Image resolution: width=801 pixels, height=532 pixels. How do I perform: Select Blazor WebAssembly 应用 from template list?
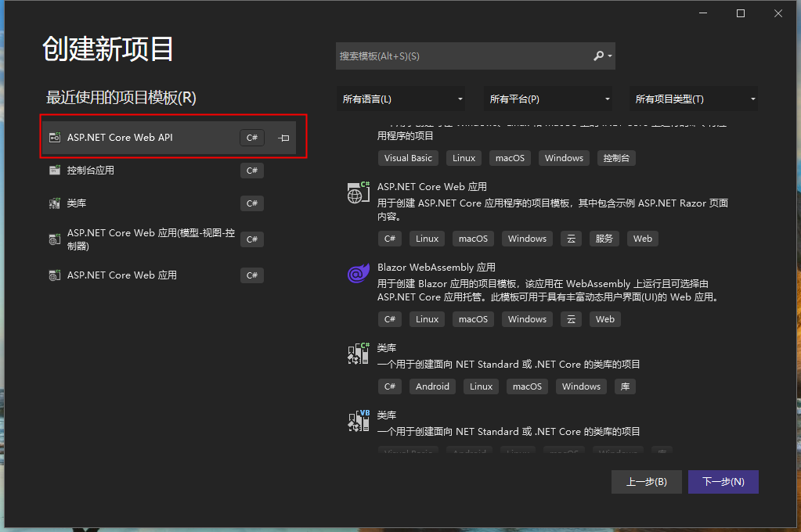pos(436,268)
